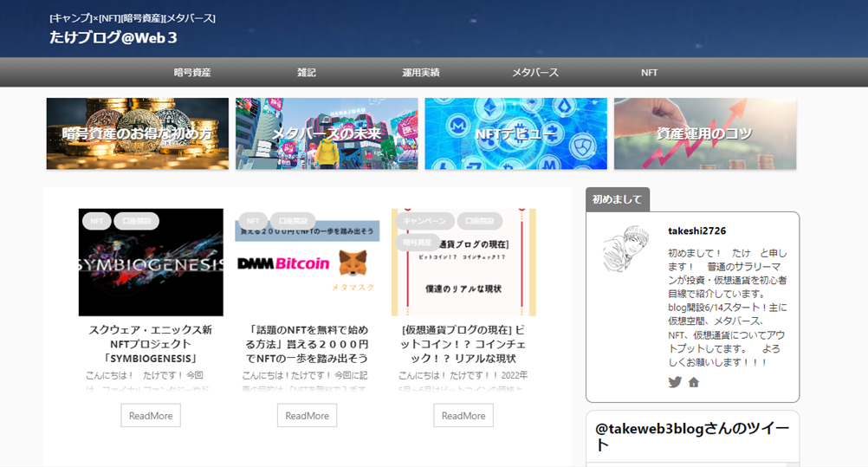Go to 運用実績 in navigation bar

tap(421, 73)
